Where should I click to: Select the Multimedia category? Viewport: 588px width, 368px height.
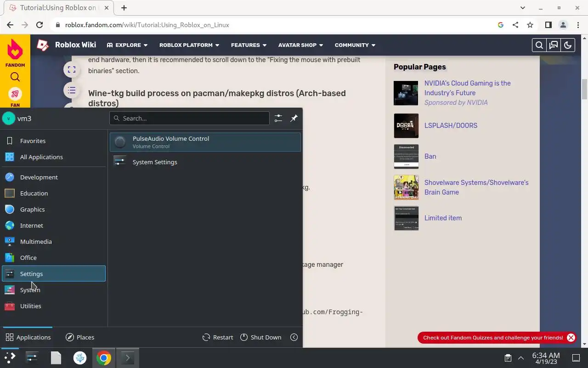[54, 241]
